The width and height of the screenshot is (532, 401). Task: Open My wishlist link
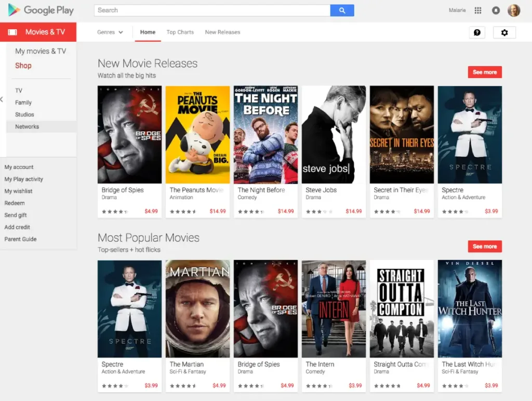(x=18, y=191)
